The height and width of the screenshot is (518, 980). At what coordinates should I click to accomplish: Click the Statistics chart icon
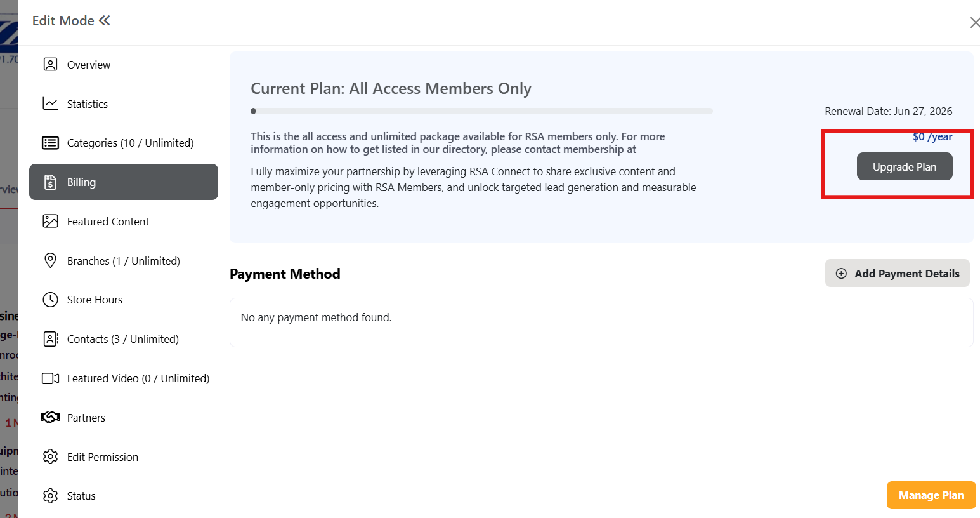[x=50, y=103]
